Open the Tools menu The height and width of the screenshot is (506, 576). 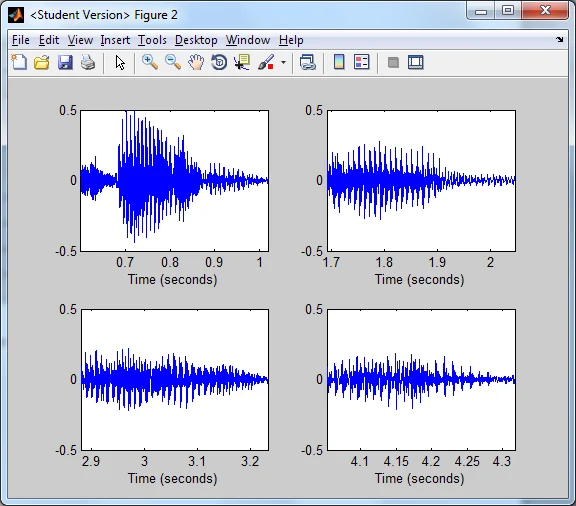(152, 40)
